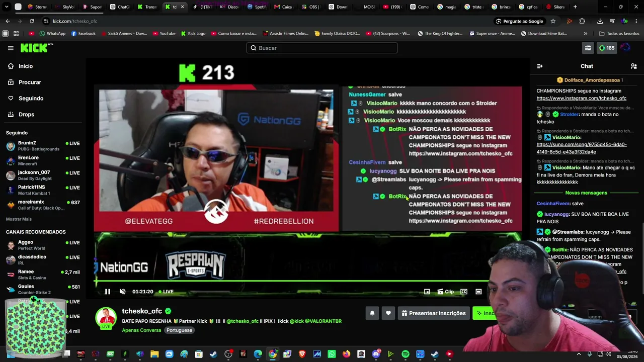Turn on notifications bell for tchesko_ofc
The height and width of the screenshot is (362, 644).
(x=372, y=313)
